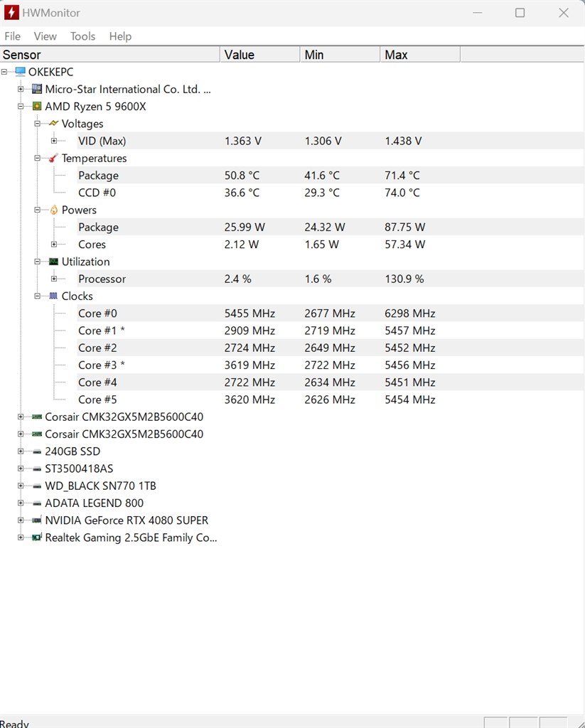Click the Corsair memory module icon
Viewport: 585px width, 728px height.
click(36, 417)
